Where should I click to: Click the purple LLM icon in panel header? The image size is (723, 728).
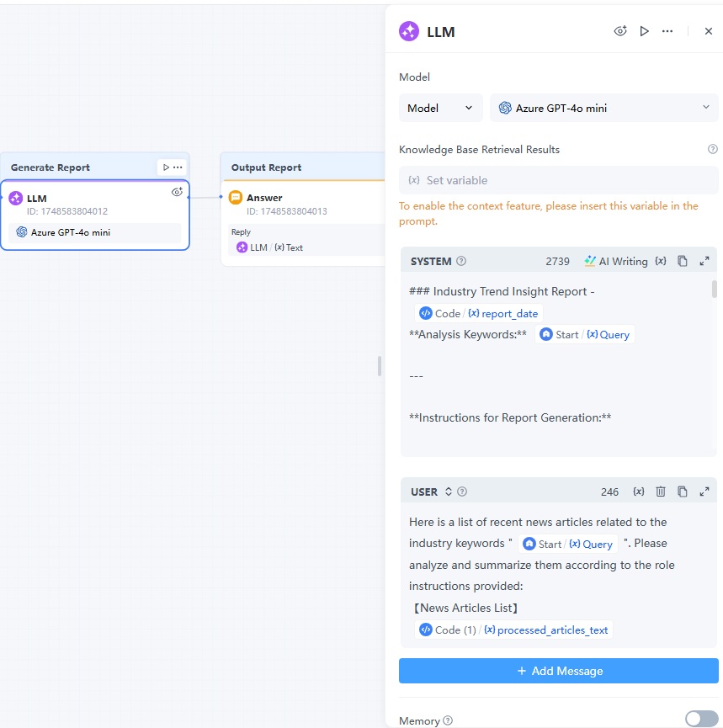(x=409, y=32)
